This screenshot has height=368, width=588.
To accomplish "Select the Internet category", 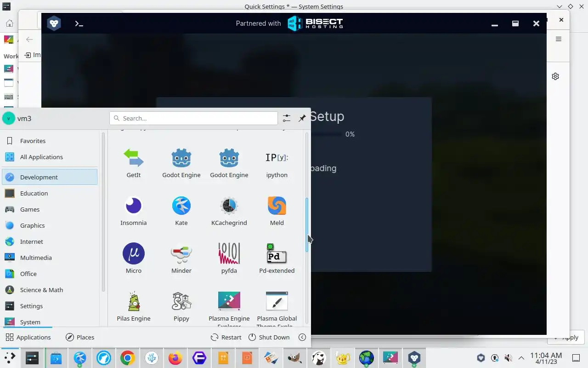I will [x=50, y=241].
